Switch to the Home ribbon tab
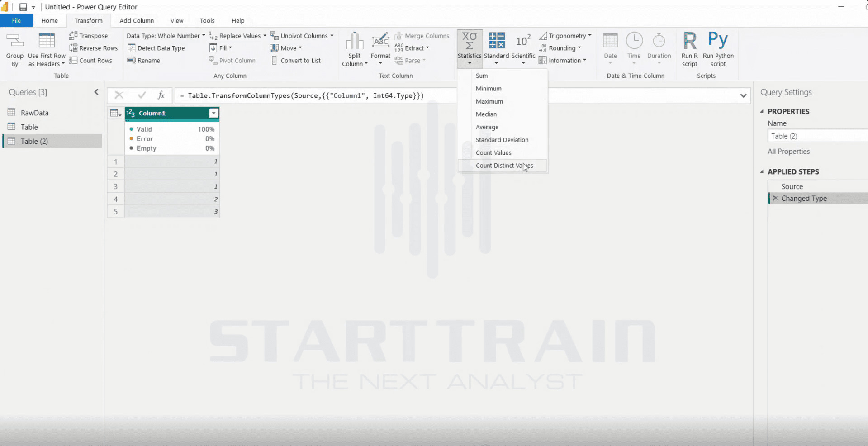This screenshot has height=446, width=868. [x=49, y=20]
